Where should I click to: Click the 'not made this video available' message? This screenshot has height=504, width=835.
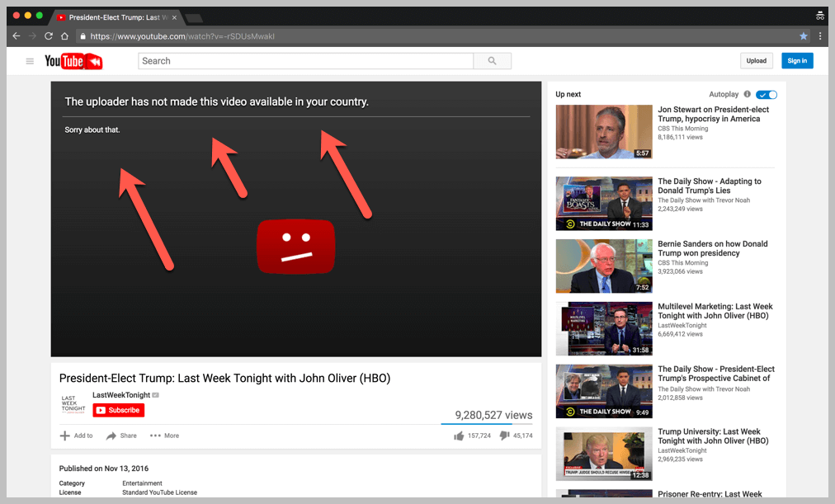coord(216,101)
